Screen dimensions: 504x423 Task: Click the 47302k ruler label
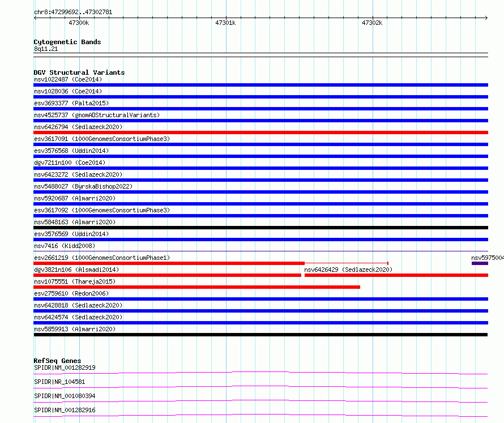(372, 23)
